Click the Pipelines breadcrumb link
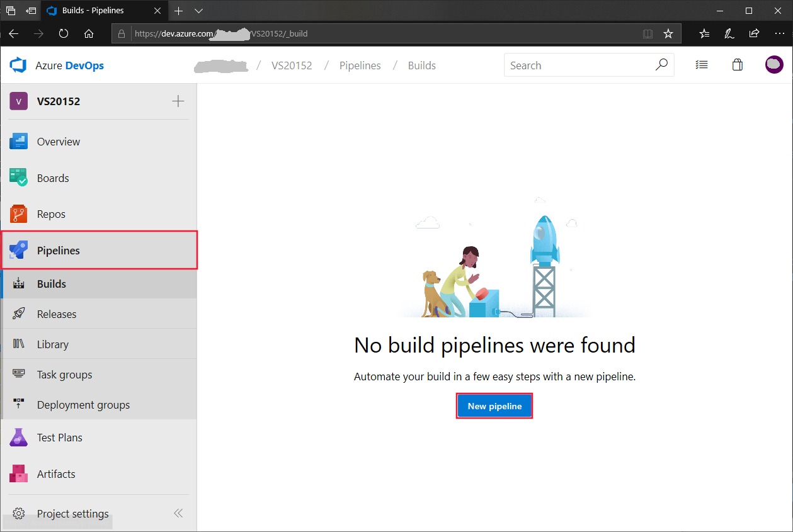 point(360,65)
